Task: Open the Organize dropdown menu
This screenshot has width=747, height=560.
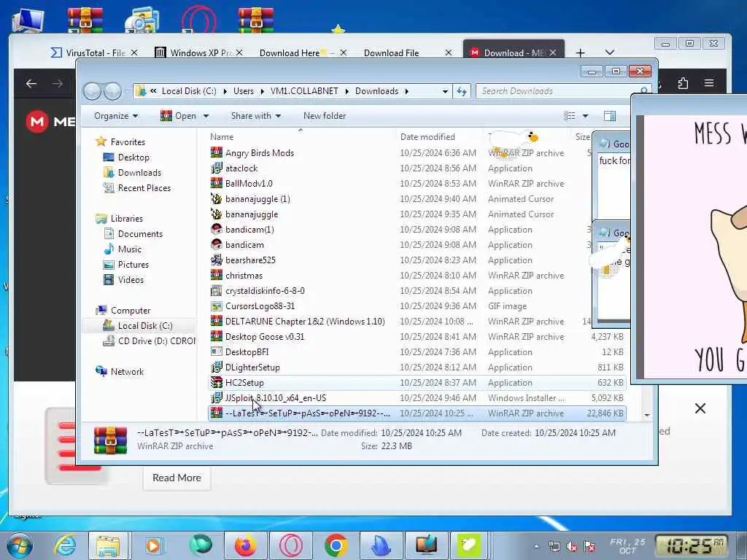Action: pyautogui.click(x=116, y=116)
